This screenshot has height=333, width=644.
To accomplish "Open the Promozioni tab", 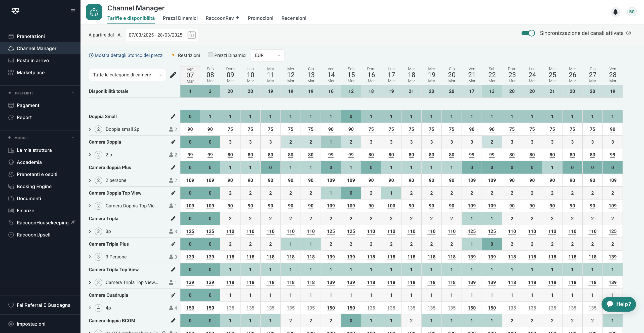I will (260, 18).
